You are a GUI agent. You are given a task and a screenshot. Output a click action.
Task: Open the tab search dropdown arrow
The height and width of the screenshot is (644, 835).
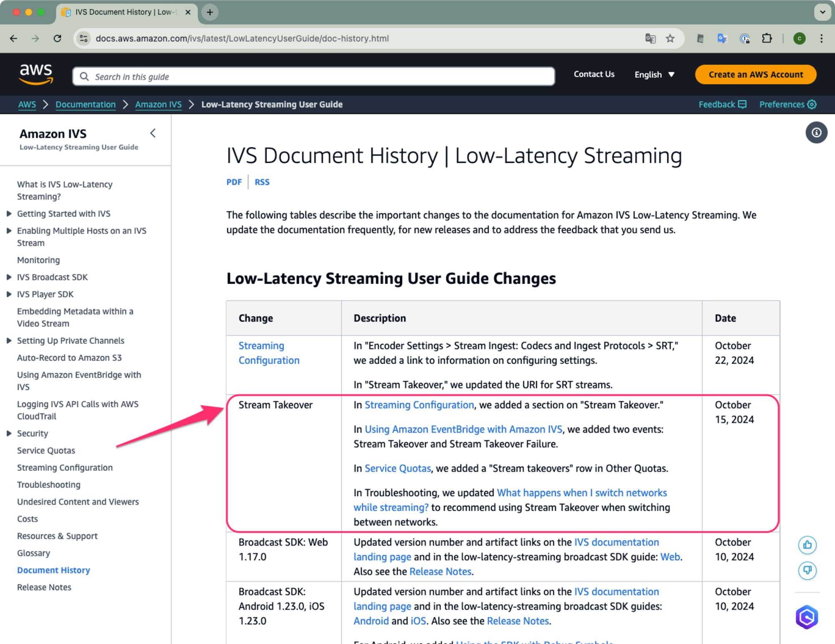[x=822, y=12]
